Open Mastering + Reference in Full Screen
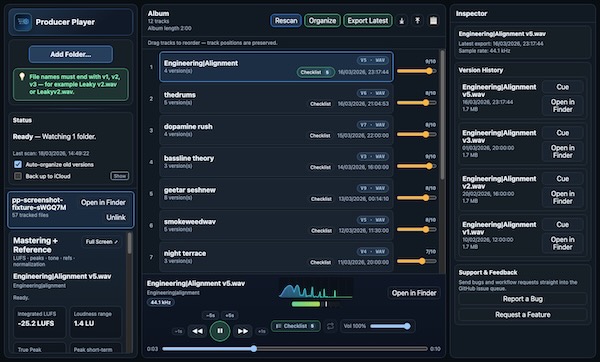 pos(101,242)
